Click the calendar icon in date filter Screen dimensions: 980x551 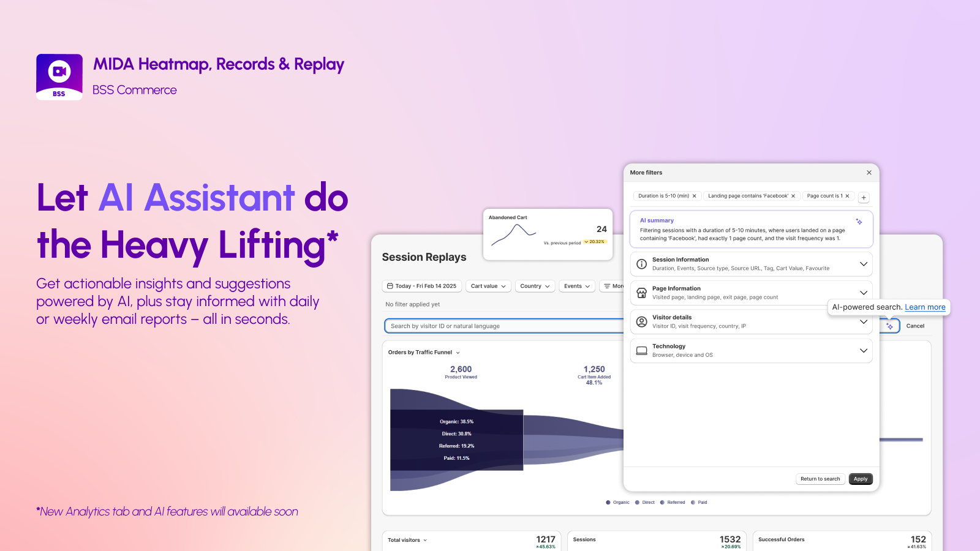point(390,286)
